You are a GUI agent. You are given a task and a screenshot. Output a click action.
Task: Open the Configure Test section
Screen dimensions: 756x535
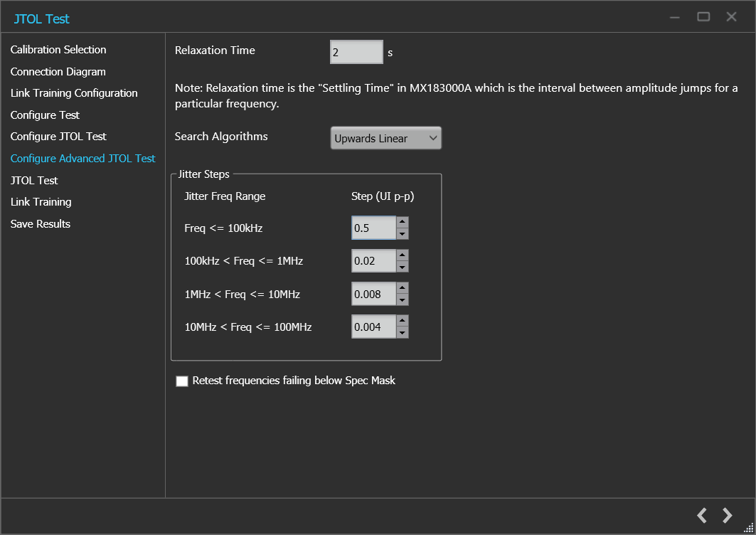coord(45,115)
